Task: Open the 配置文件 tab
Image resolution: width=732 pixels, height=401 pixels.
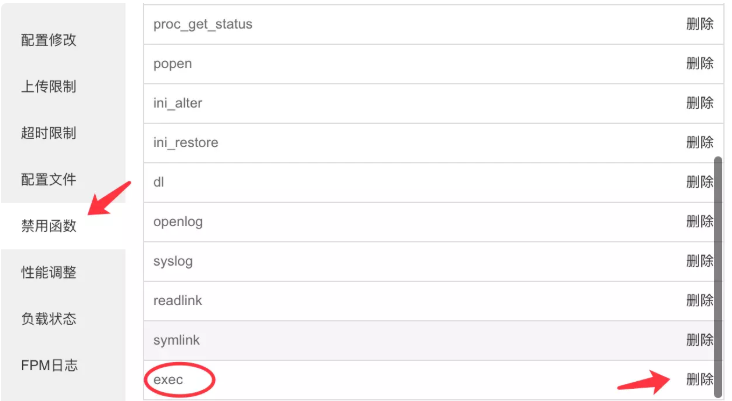Action: pyautogui.click(x=49, y=180)
